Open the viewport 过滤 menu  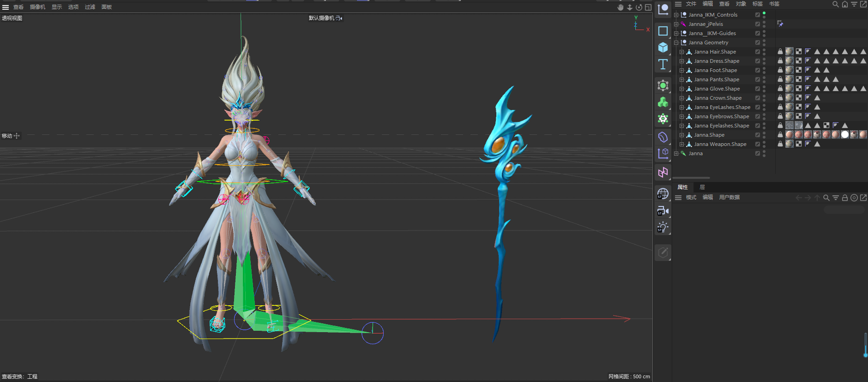point(90,7)
